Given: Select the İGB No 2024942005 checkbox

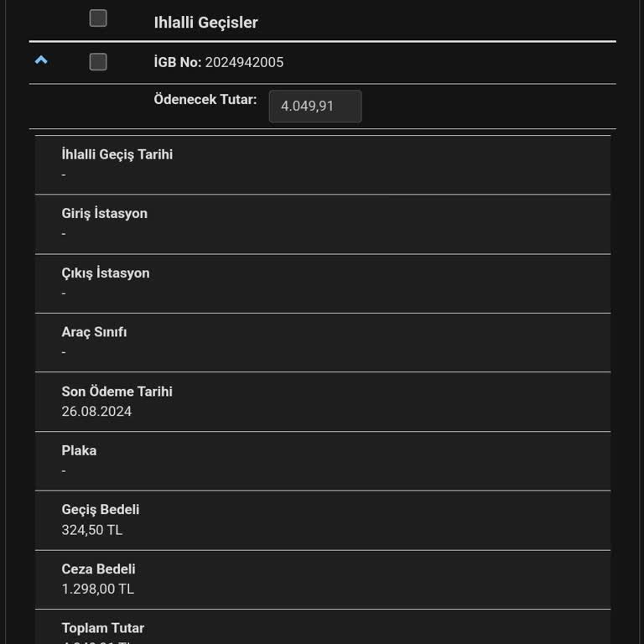Looking at the screenshot, I should [x=98, y=61].
